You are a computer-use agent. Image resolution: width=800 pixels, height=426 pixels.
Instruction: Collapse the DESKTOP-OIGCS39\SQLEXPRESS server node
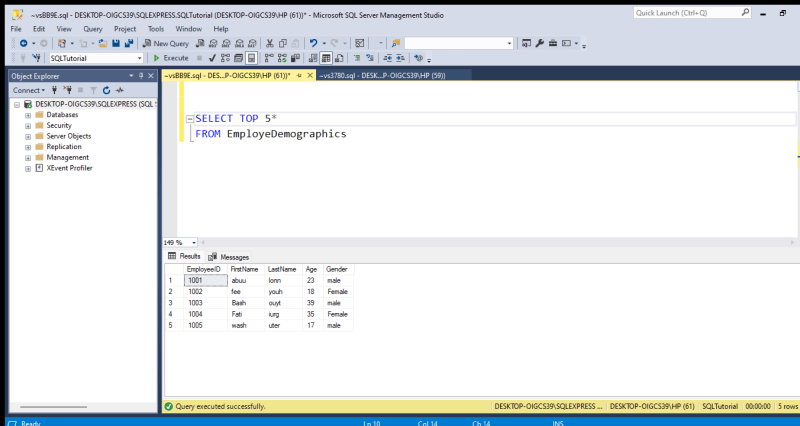(x=17, y=105)
